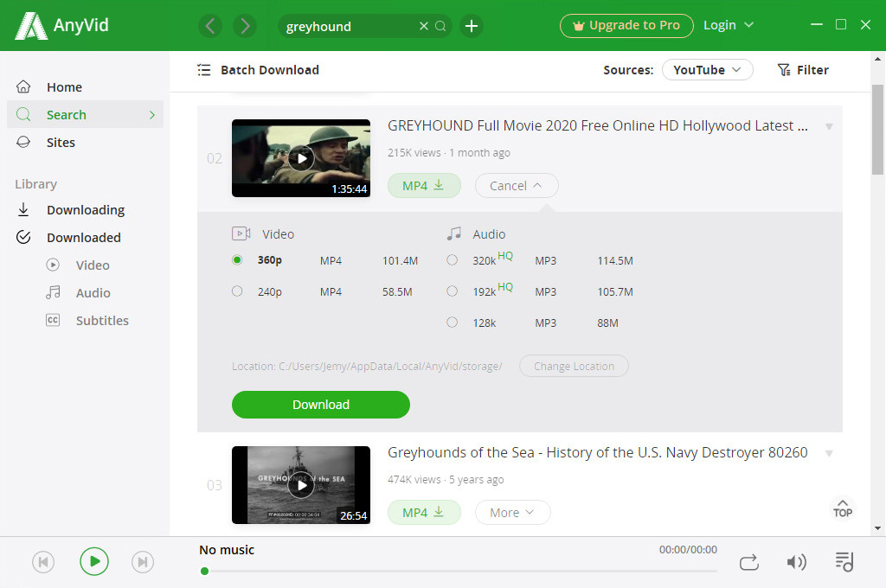This screenshot has width=886, height=588.
Task: Go forward with the right arrow button
Action: (245, 26)
